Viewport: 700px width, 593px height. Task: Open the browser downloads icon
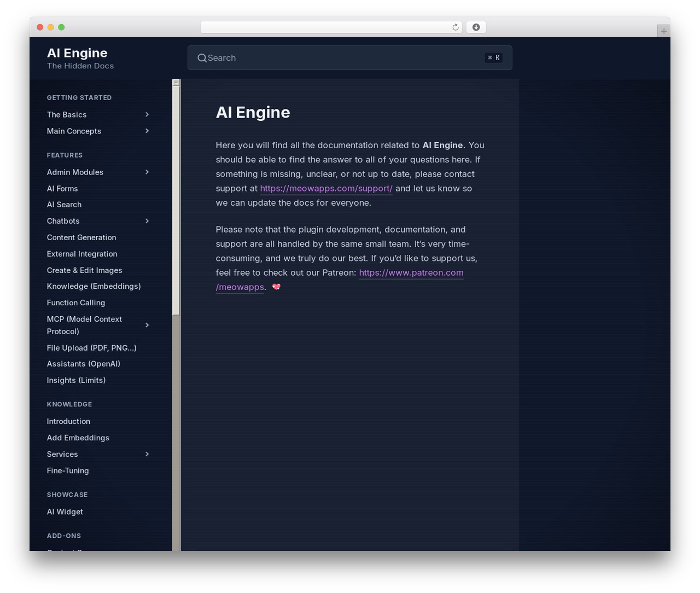coord(476,27)
